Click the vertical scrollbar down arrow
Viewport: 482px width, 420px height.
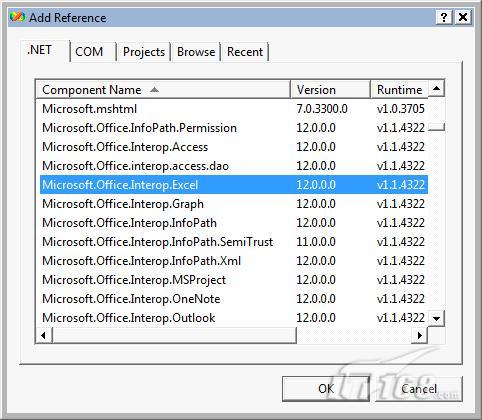tap(436, 319)
